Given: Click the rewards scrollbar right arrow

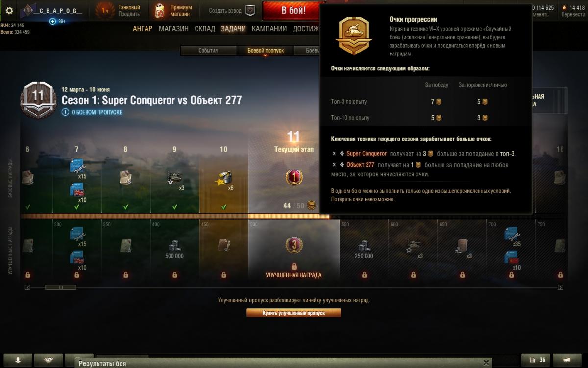Looking at the screenshot, I should [561, 287].
